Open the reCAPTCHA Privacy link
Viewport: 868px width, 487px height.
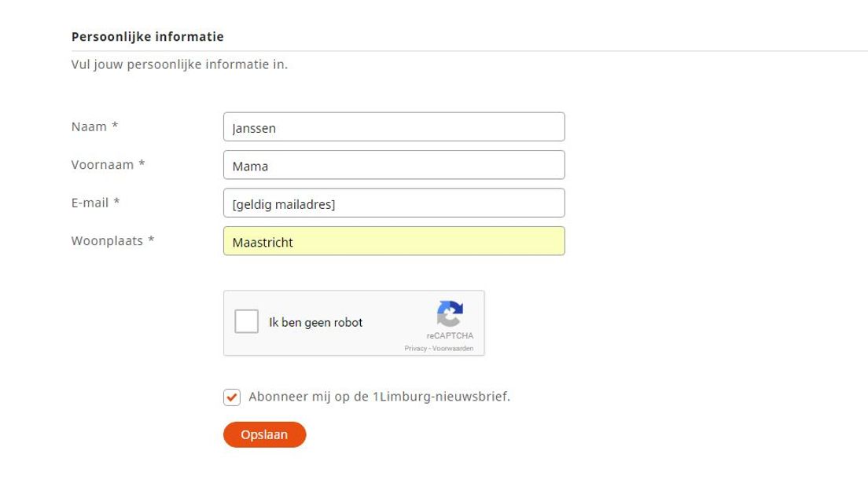point(415,348)
